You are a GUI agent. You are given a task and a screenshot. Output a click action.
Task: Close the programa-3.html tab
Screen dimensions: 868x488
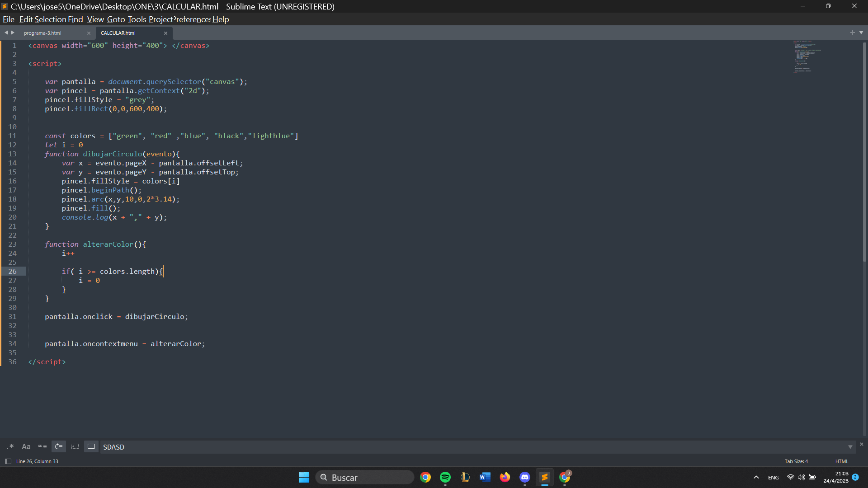89,33
